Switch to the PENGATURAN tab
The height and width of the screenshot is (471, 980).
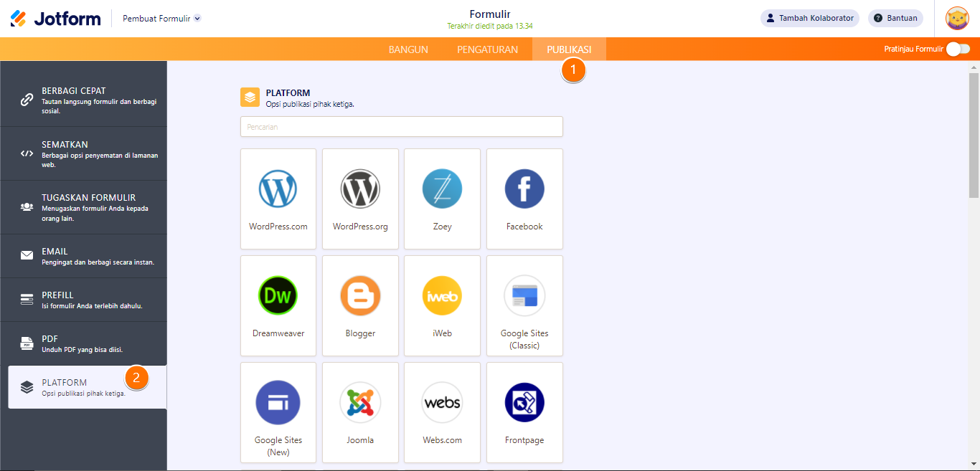click(x=487, y=49)
